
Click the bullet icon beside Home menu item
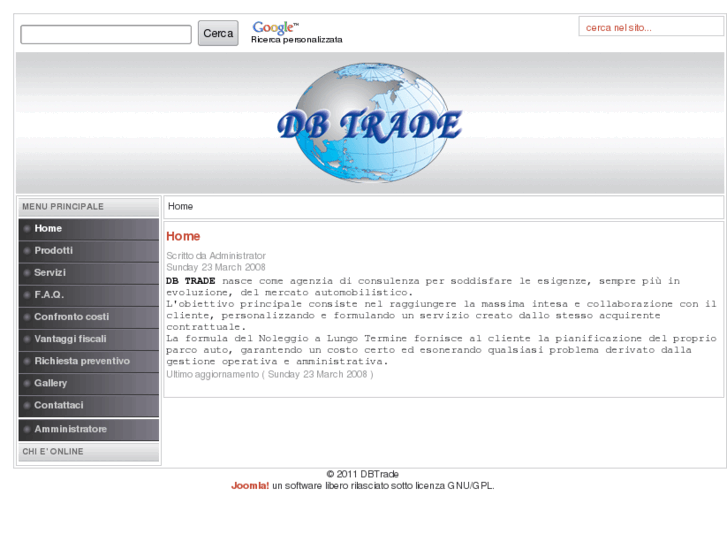click(x=27, y=229)
